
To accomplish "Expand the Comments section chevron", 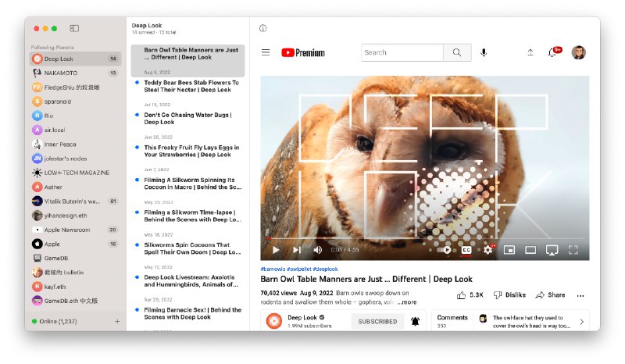I will coord(580,321).
